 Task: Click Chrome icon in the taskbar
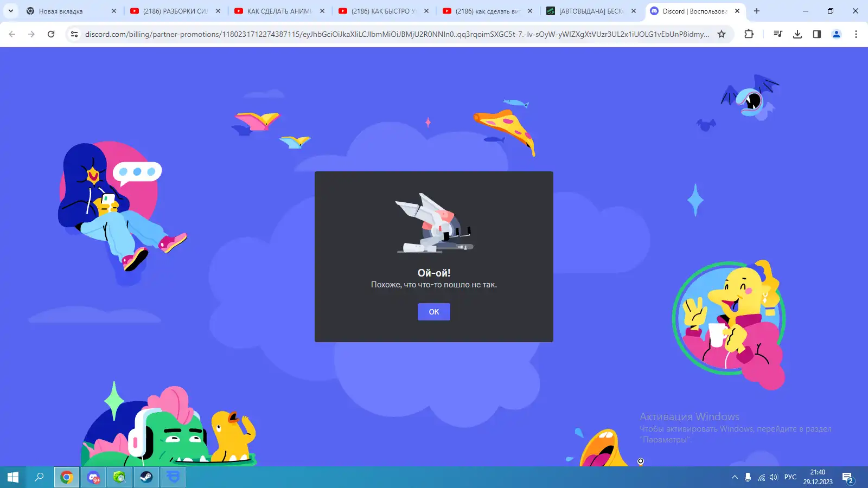[x=67, y=477]
